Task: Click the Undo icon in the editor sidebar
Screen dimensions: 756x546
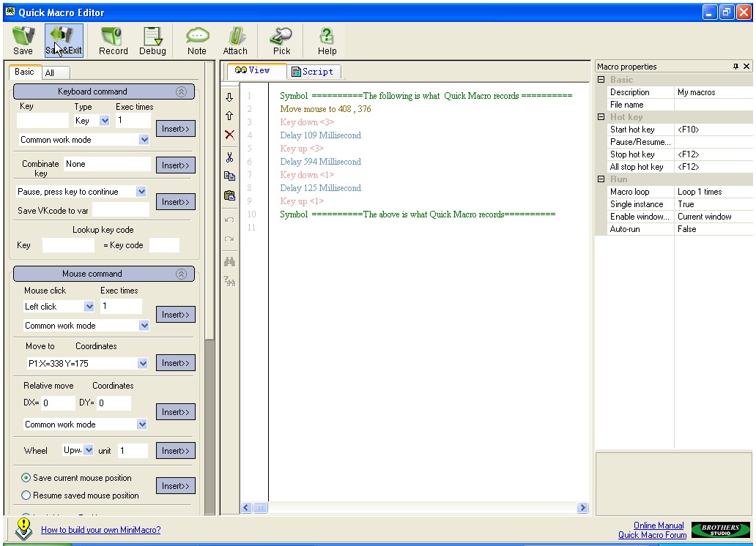Action: (229, 220)
